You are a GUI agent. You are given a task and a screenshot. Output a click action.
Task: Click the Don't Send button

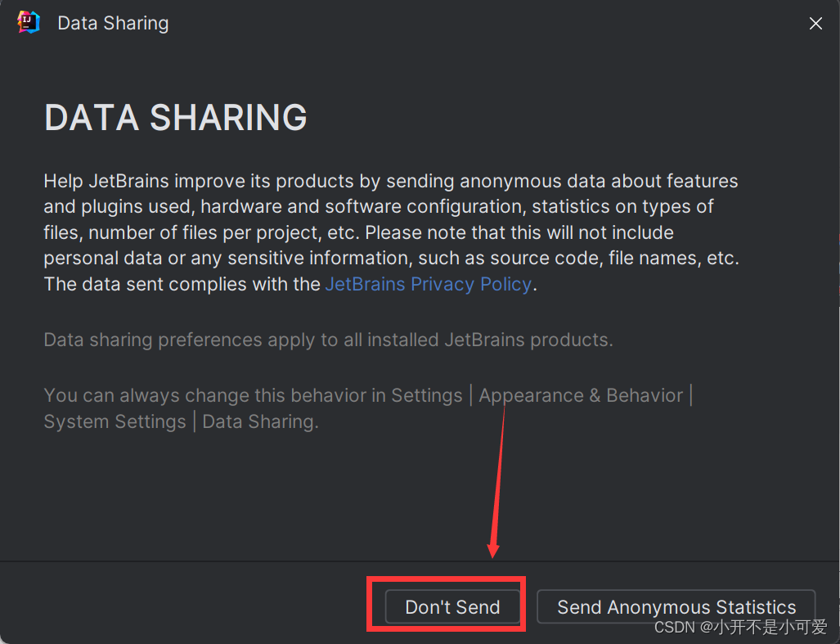coord(452,606)
